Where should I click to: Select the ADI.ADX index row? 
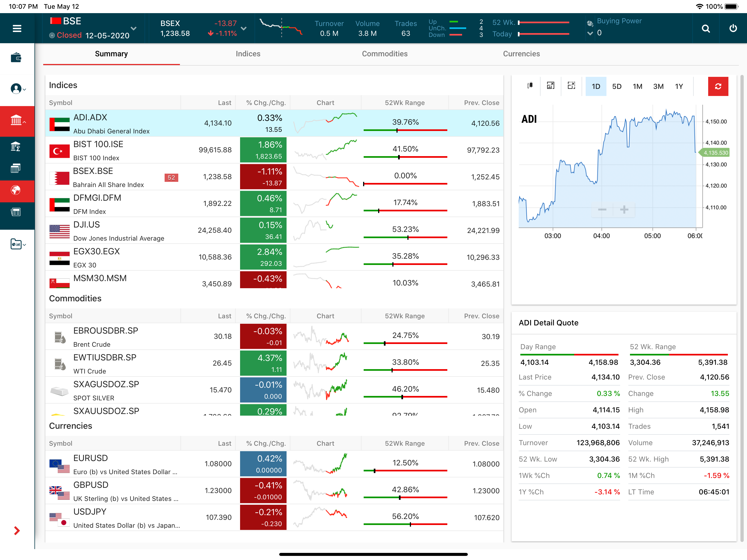coord(274,123)
